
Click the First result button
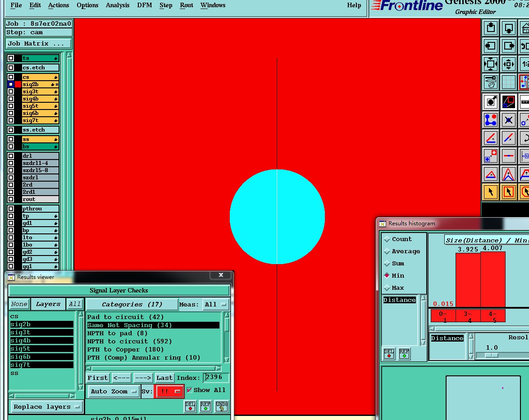click(97, 378)
